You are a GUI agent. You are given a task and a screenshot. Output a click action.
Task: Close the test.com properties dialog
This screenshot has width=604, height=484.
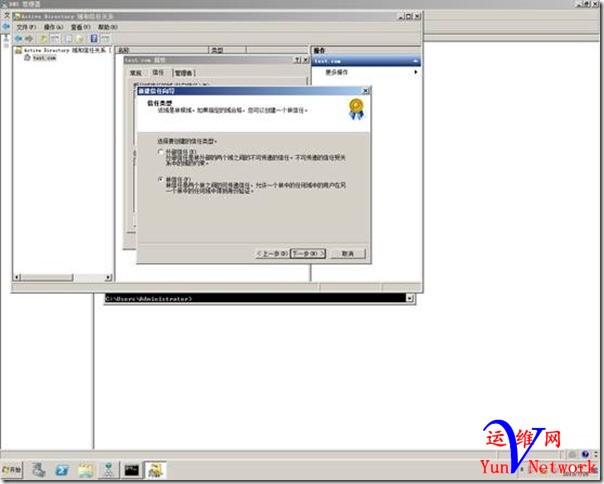(305, 60)
